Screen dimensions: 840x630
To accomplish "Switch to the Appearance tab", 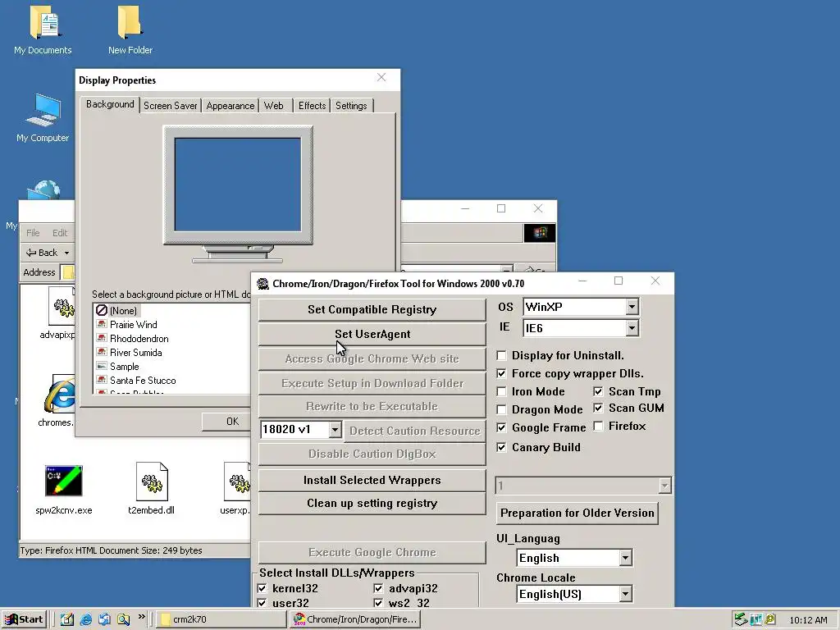I will (231, 106).
